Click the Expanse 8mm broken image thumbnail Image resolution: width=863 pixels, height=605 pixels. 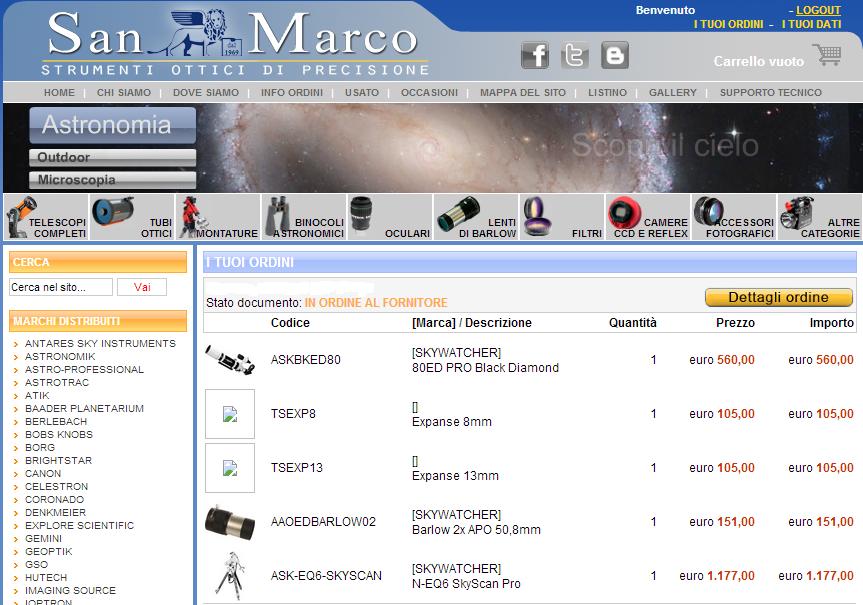[230, 414]
